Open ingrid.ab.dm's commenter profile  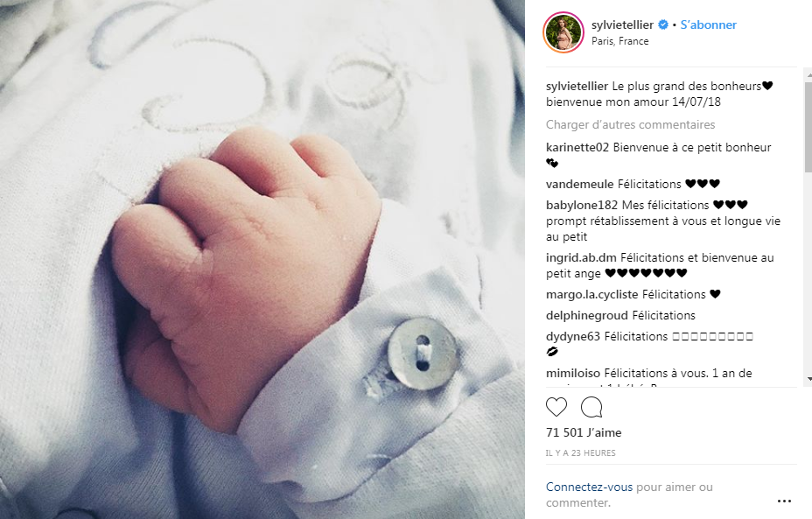coord(581,258)
